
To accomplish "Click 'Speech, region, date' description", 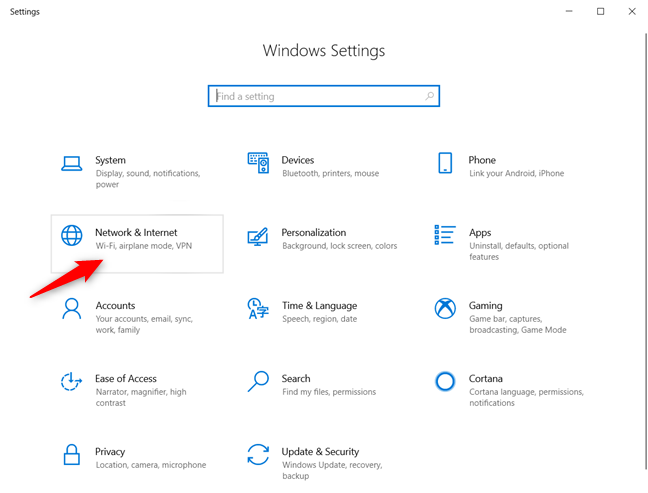I will pos(319,319).
